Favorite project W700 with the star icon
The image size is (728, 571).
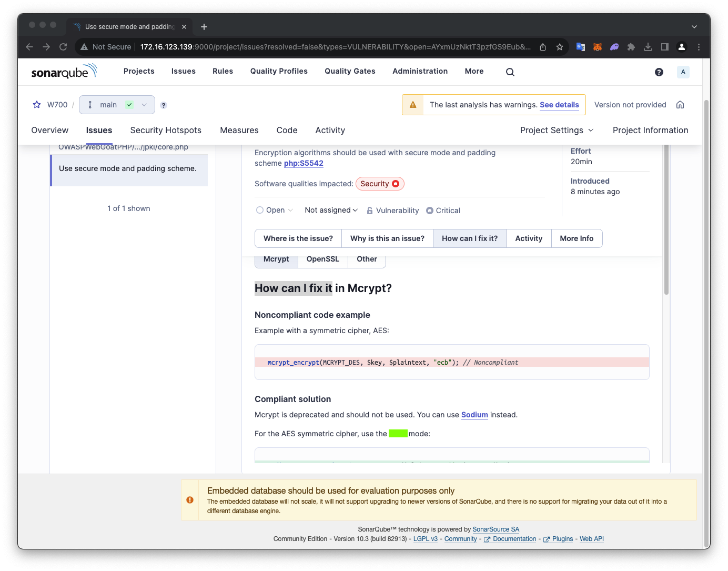click(37, 105)
